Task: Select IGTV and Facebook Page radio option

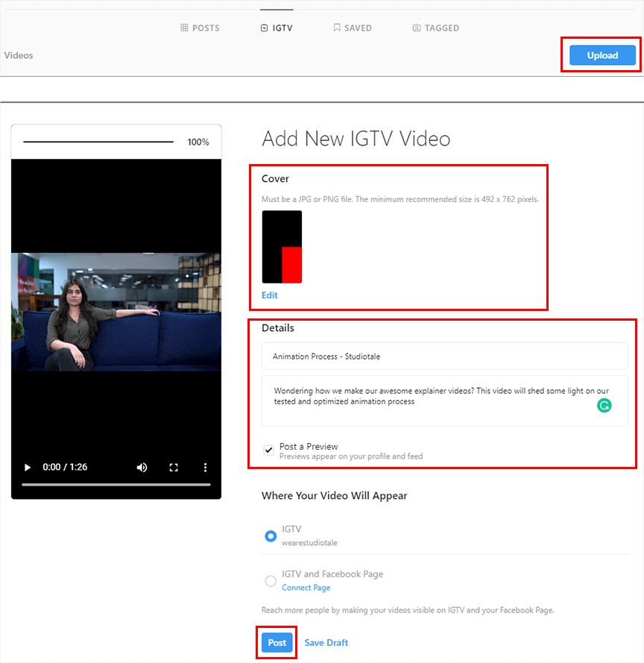Action: pyautogui.click(x=271, y=581)
